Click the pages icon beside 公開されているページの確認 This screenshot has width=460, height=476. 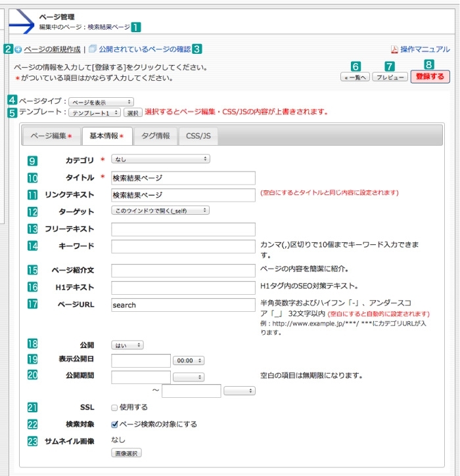pyautogui.click(x=93, y=49)
